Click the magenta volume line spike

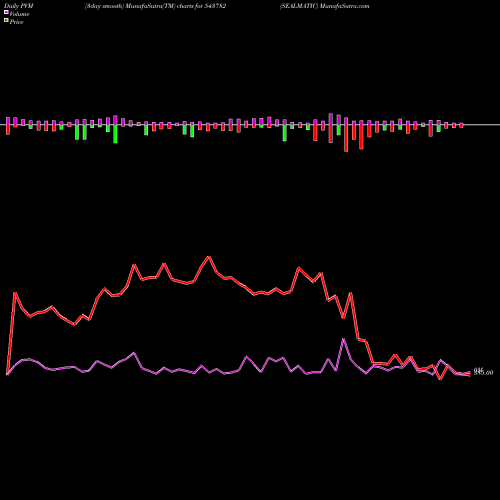[x=343, y=339]
